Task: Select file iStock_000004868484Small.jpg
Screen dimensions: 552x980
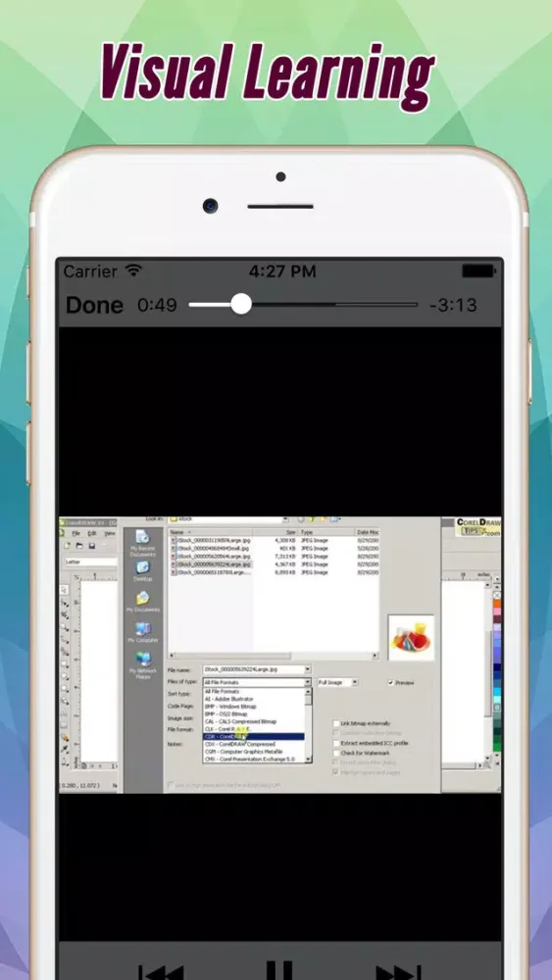Action: pos(211,548)
